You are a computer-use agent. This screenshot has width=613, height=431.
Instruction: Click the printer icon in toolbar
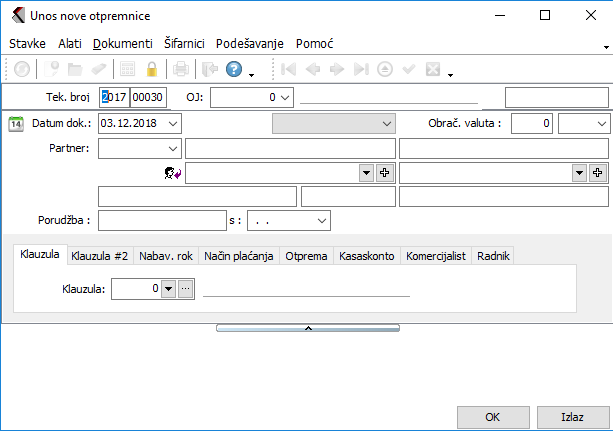pos(181,70)
